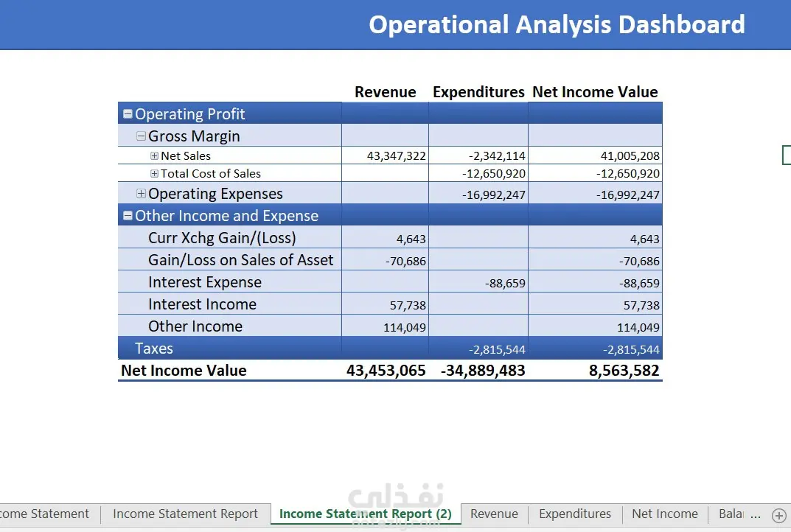Click the Taxes row label
This screenshot has width=791, height=532.
tap(154, 349)
